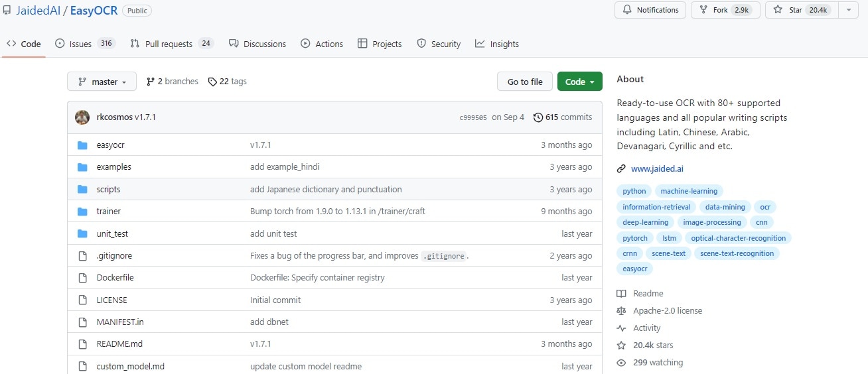The width and height of the screenshot is (868, 374).
Task: Open the Insights tab
Action: coord(497,44)
